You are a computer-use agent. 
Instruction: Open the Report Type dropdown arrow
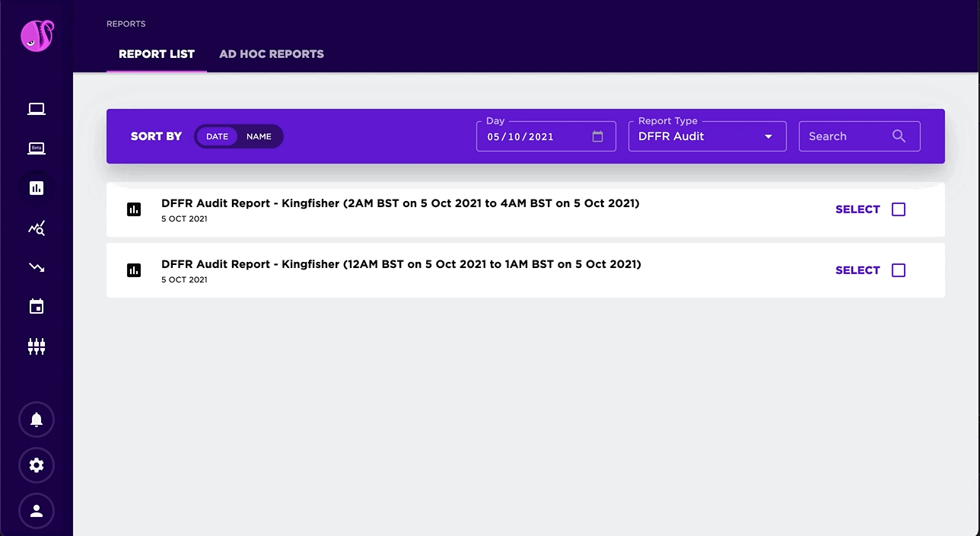(768, 136)
